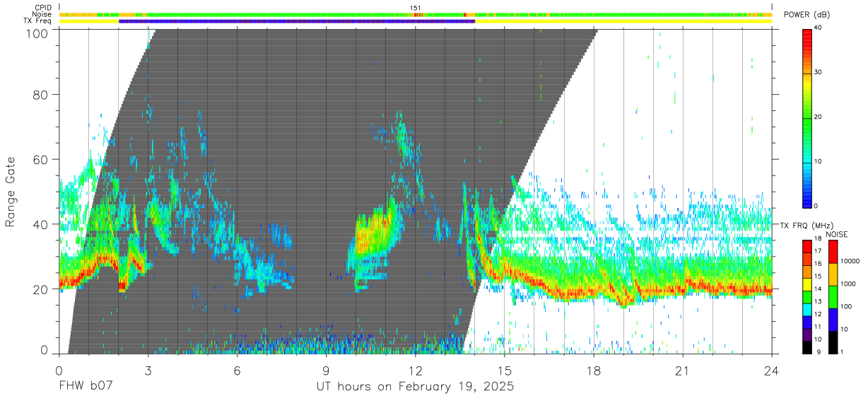The width and height of the screenshot is (868, 401).
Task: Click the noise legend value 100
Action: 846,306
